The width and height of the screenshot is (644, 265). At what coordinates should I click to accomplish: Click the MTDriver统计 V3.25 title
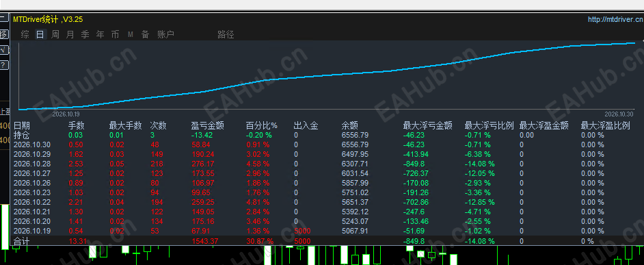48,19
